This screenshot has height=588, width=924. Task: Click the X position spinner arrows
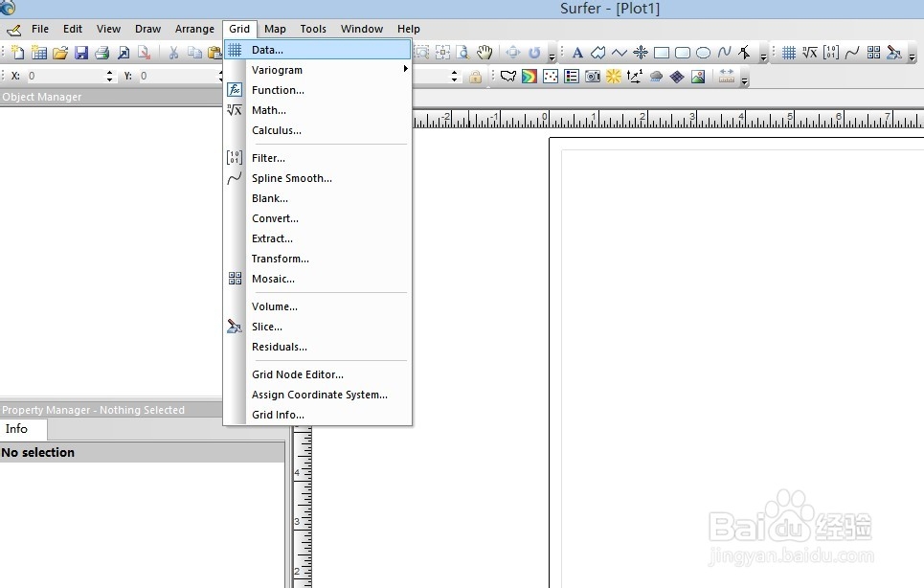(109, 76)
